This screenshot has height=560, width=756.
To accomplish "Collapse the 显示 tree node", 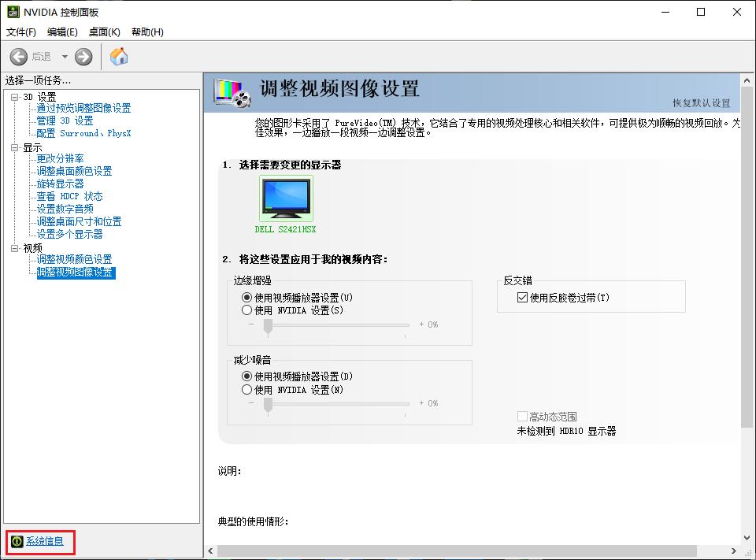I will click(x=14, y=147).
